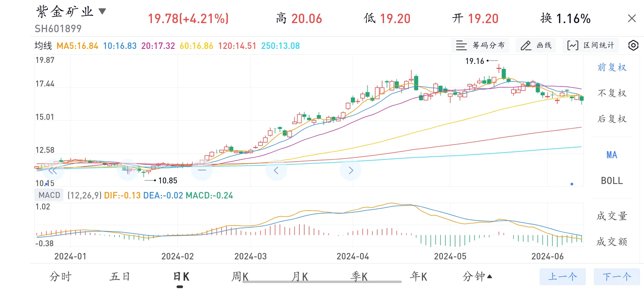Click stock code SH601899
The height and width of the screenshot is (290, 644).
pyautogui.click(x=58, y=29)
